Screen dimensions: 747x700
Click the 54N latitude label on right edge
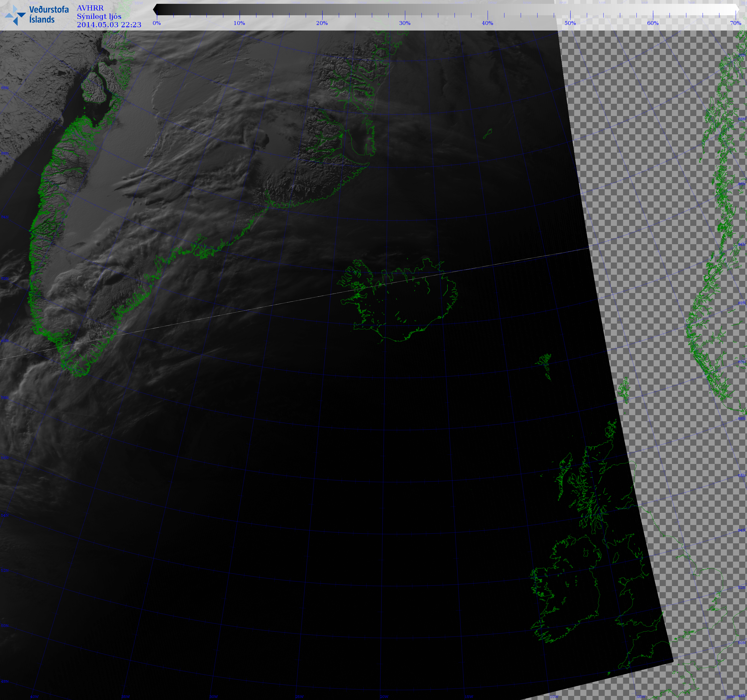(x=741, y=530)
